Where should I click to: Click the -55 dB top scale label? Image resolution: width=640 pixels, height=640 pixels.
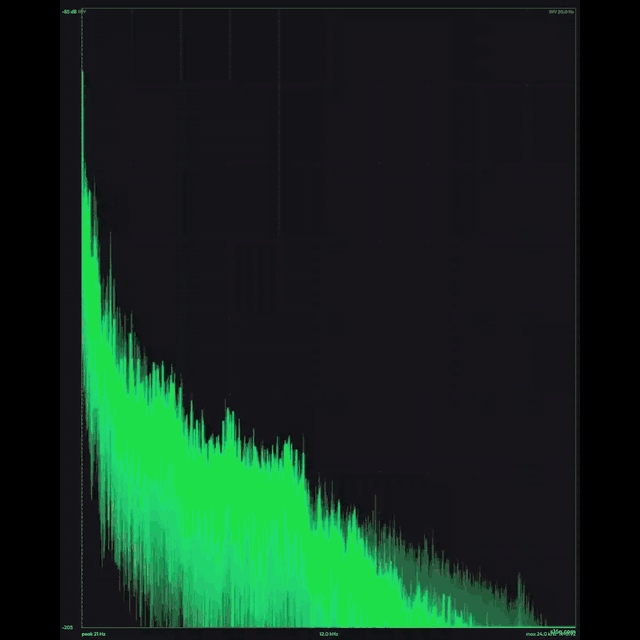[x=69, y=12]
